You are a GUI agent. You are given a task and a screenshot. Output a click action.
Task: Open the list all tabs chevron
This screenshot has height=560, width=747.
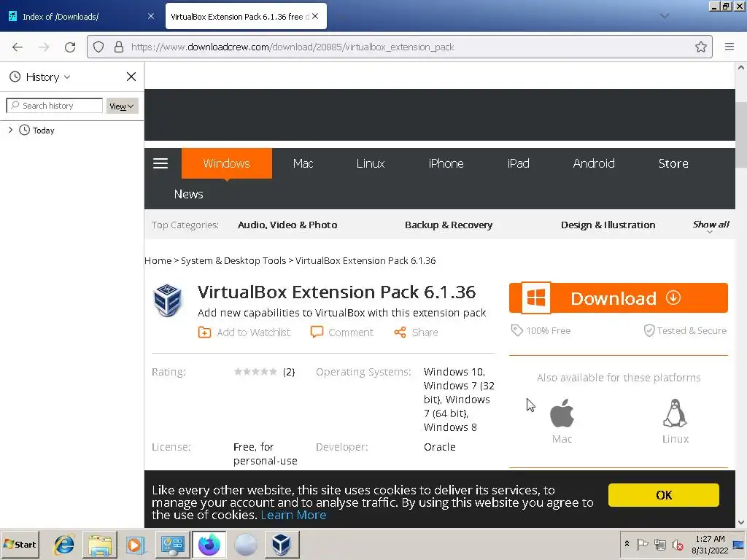coord(664,16)
